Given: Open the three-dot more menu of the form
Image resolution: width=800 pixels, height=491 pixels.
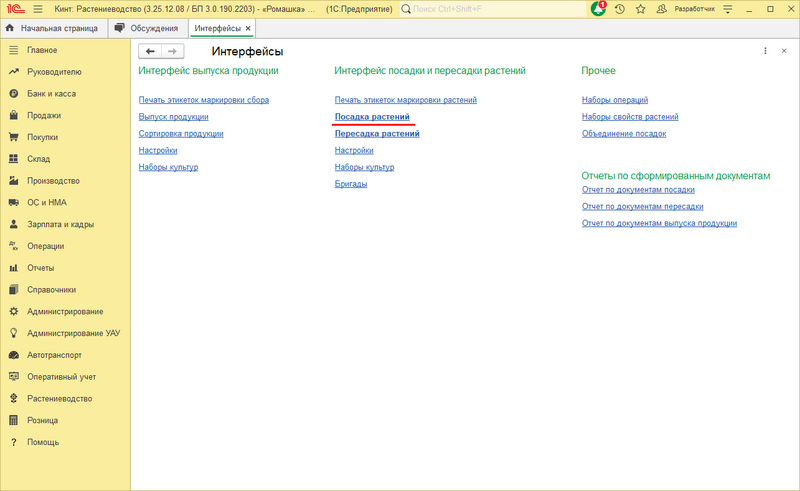Looking at the screenshot, I should 765,51.
